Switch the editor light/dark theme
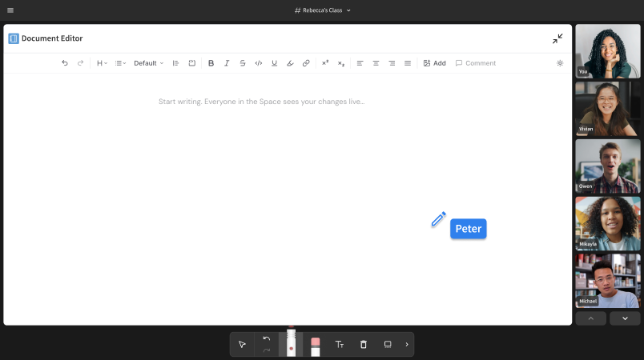 tap(560, 63)
